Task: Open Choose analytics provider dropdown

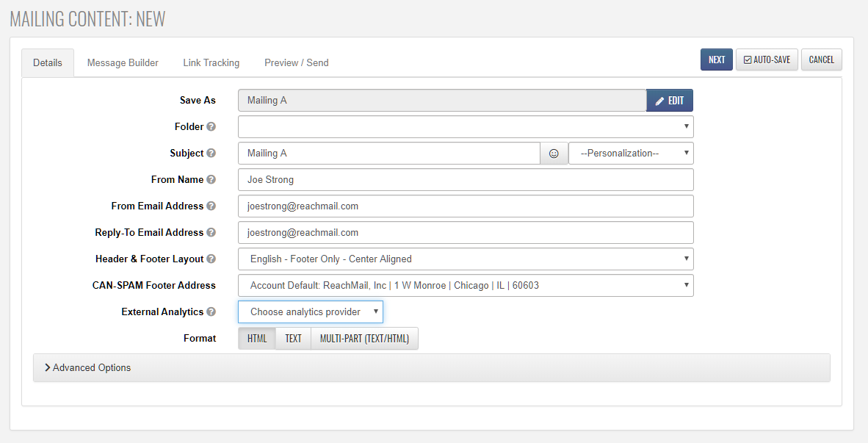Action: coord(311,312)
